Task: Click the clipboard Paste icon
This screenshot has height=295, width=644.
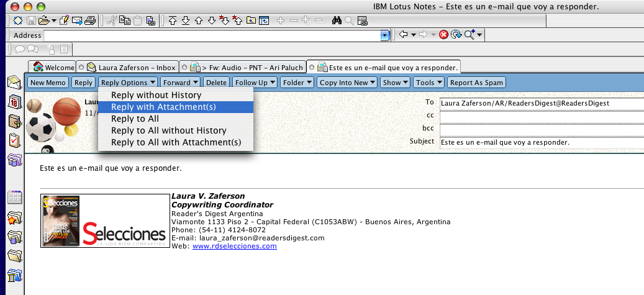Action: pos(138,20)
